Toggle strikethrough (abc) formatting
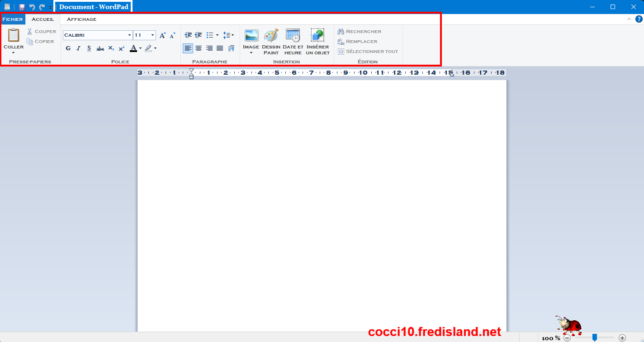644x342 pixels. point(100,48)
